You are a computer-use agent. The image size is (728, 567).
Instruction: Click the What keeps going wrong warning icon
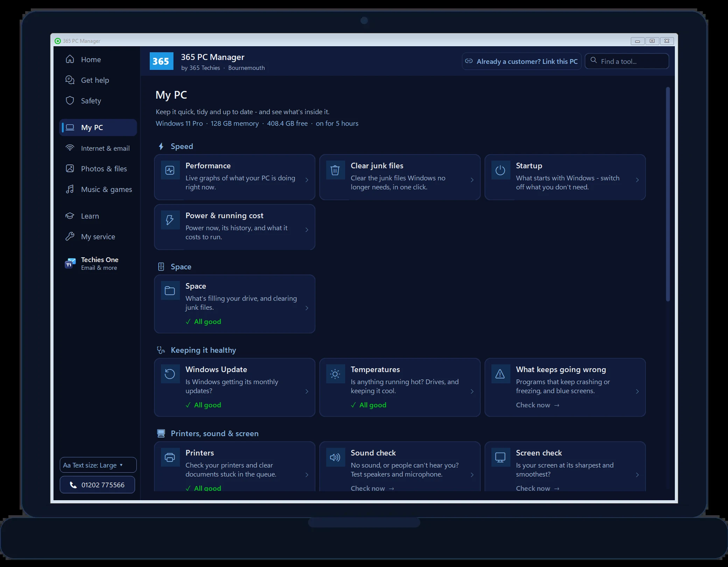pos(500,374)
